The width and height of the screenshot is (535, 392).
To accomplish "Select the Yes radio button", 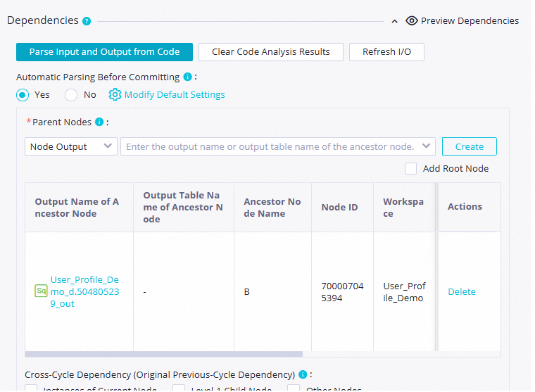I will pos(23,95).
